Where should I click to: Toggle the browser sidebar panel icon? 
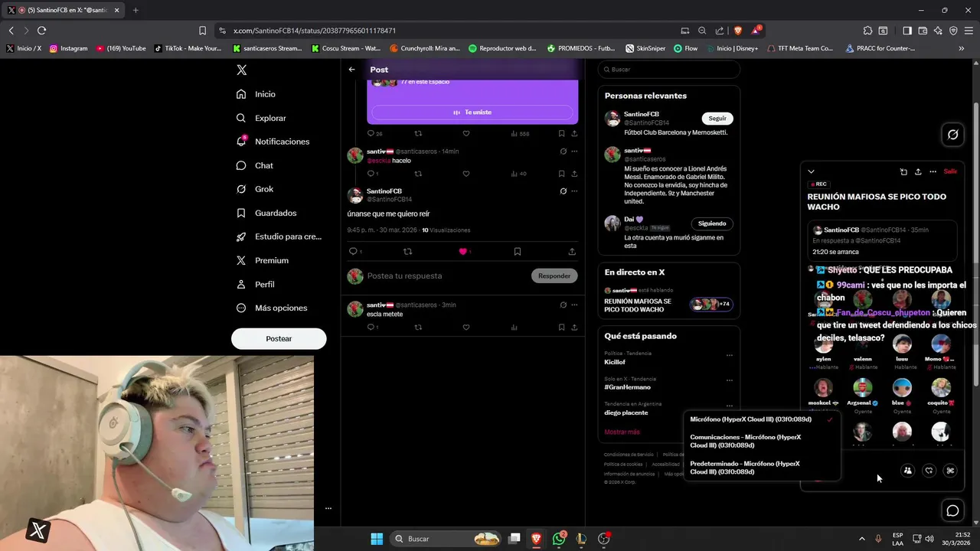click(x=907, y=31)
